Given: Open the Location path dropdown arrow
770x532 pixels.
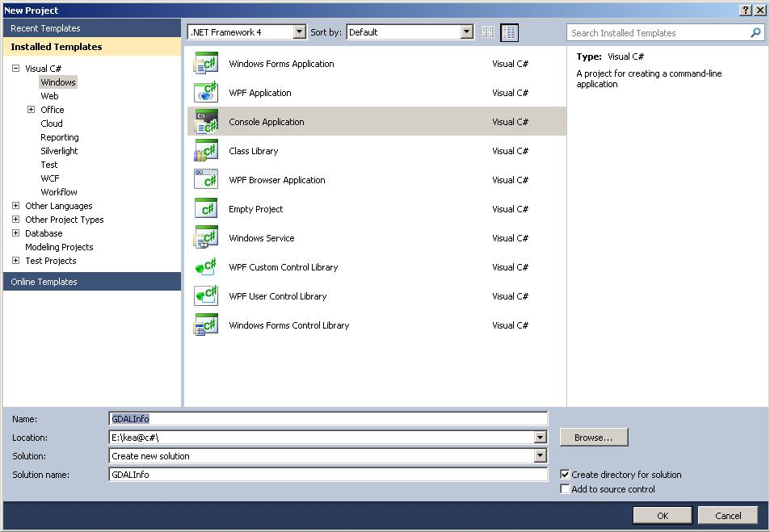Looking at the screenshot, I should coord(541,437).
